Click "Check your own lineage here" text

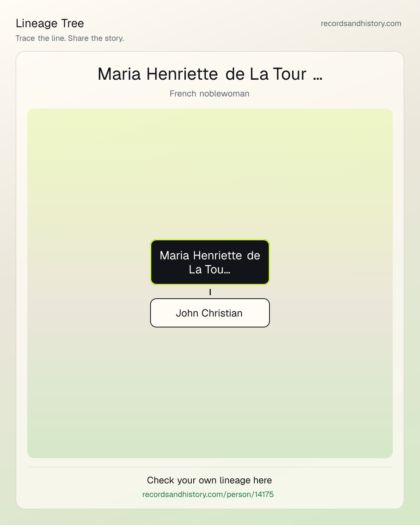click(x=210, y=480)
